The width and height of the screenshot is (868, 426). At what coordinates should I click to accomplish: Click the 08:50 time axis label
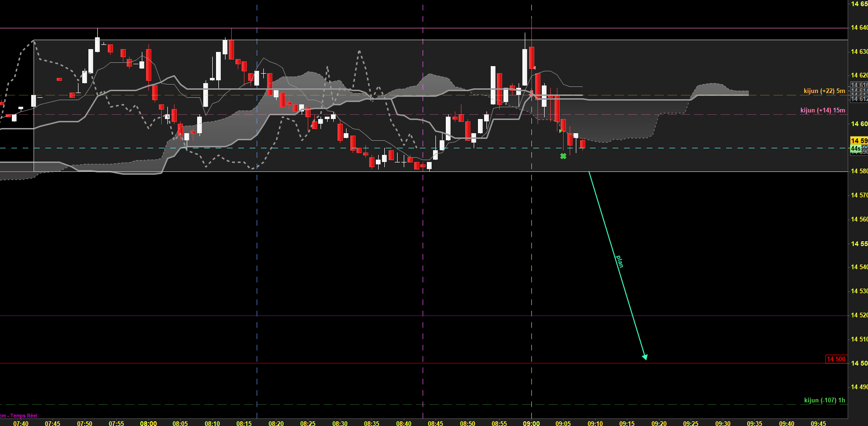(x=468, y=423)
